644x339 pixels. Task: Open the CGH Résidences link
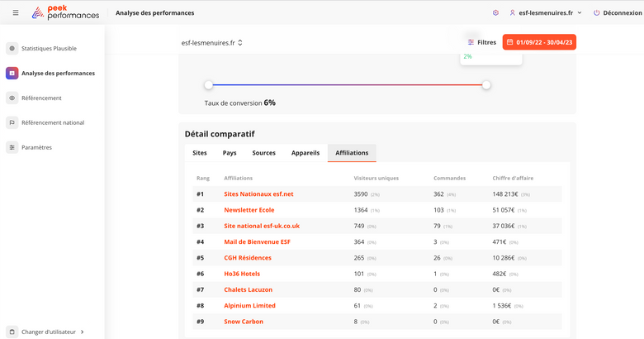tap(248, 257)
